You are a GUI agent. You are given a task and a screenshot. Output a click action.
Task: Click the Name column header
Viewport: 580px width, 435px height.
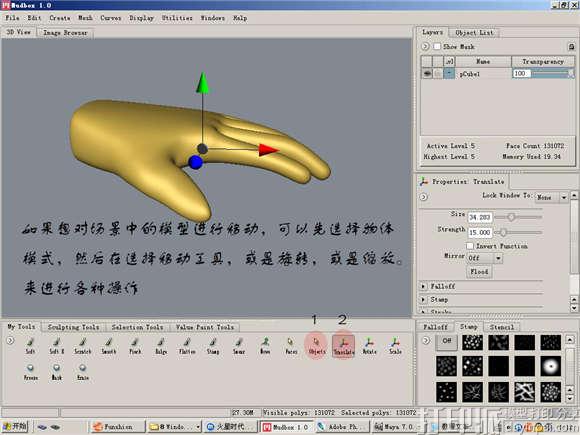click(x=483, y=61)
